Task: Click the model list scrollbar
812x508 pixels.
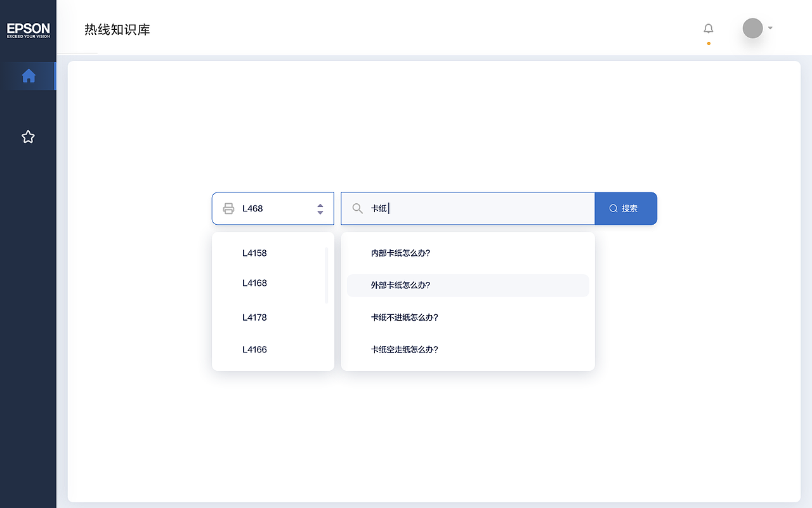Action: tap(327, 275)
